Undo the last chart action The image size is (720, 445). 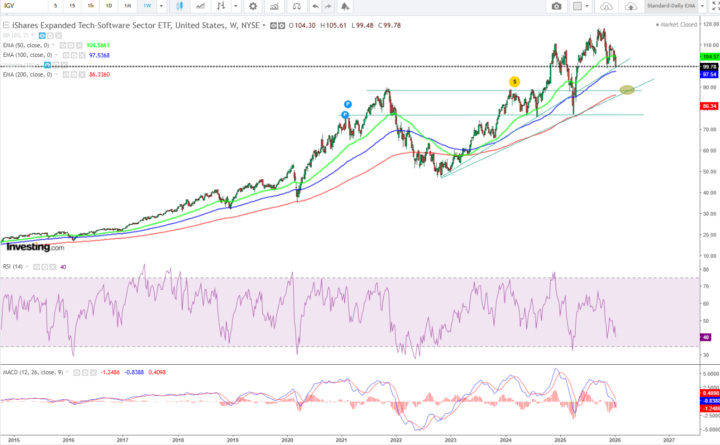coord(315,6)
